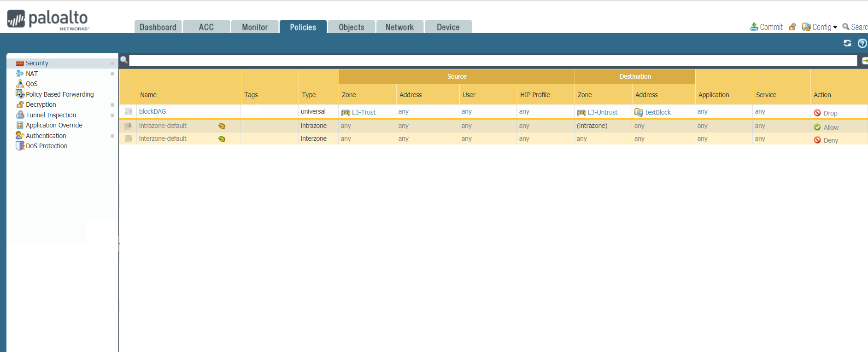
Task: Select the blockDAG rule row handle
Action: pos(128,111)
